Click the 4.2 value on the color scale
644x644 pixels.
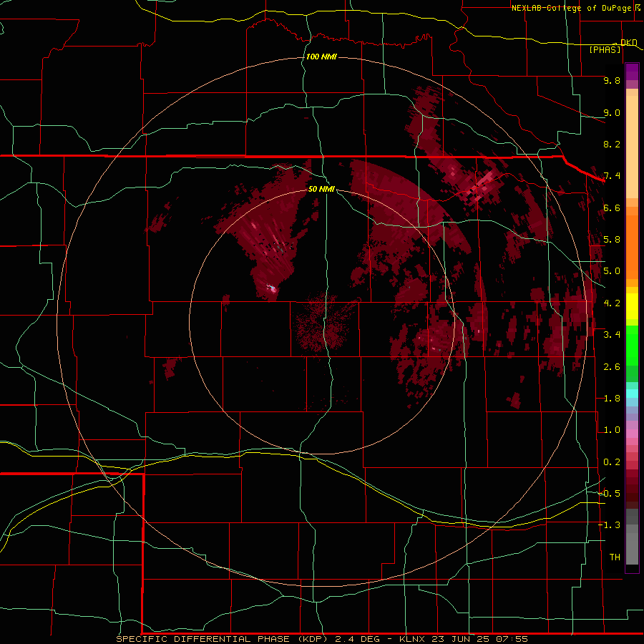pos(612,303)
